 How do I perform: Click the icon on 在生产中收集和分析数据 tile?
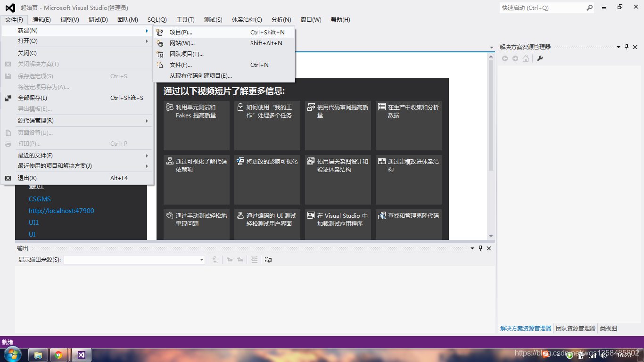coord(382,107)
